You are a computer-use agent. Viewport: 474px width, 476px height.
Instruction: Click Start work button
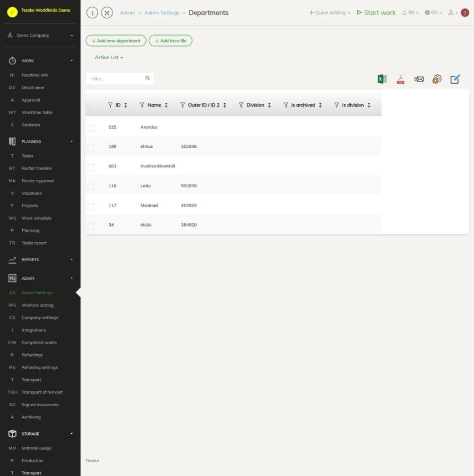pos(376,13)
